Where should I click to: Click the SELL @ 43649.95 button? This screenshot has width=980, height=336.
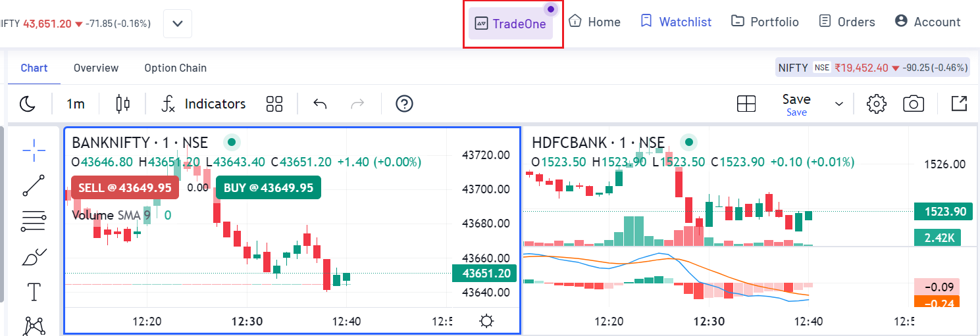point(124,187)
